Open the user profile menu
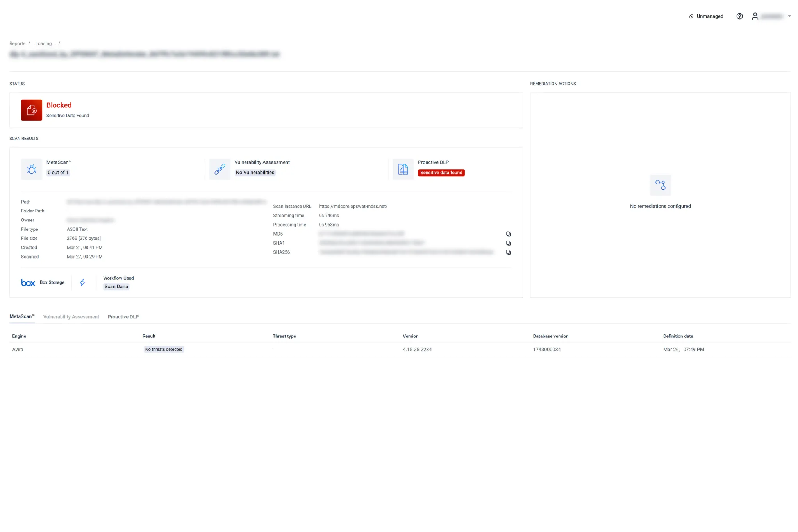The width and height of the screenshot is (798, 532). click(755, 16)
